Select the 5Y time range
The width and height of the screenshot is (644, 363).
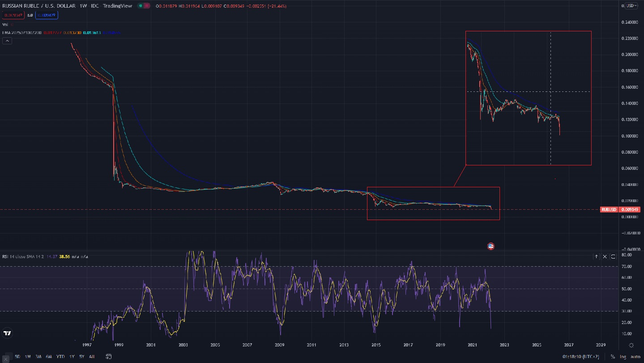click(x=82, y=357)
